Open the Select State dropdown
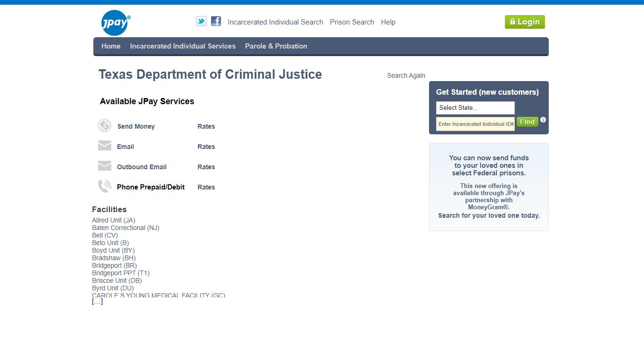Image resolution: width=644 pixels, height=362 pixels. (475, 108)
